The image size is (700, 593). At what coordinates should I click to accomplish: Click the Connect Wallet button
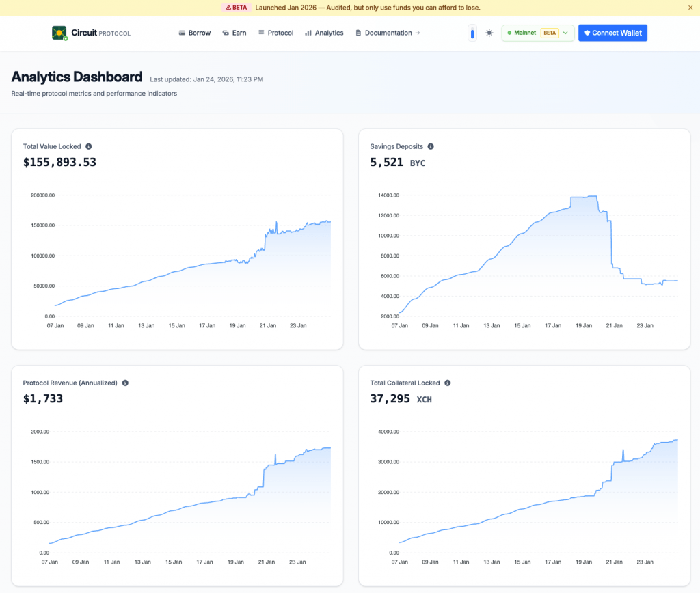click(612, 33)
